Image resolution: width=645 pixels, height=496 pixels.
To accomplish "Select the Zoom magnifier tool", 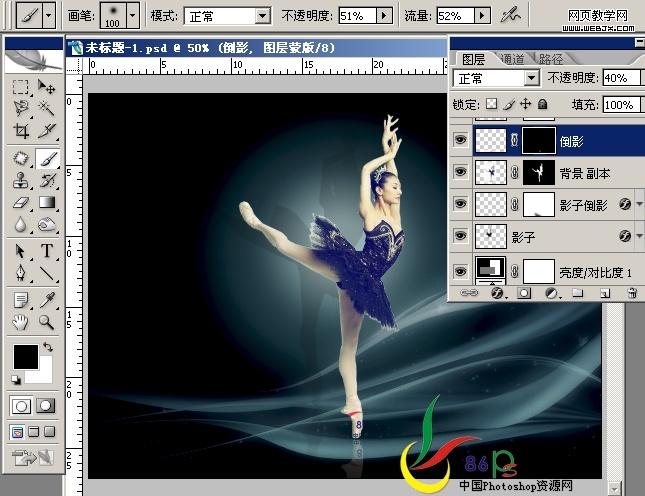I will point(46,322).
